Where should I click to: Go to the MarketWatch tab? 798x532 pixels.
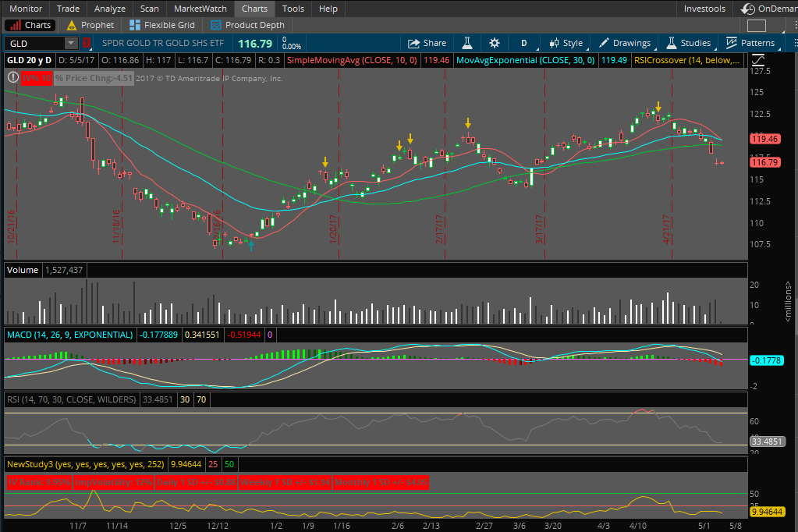(200, 9)
